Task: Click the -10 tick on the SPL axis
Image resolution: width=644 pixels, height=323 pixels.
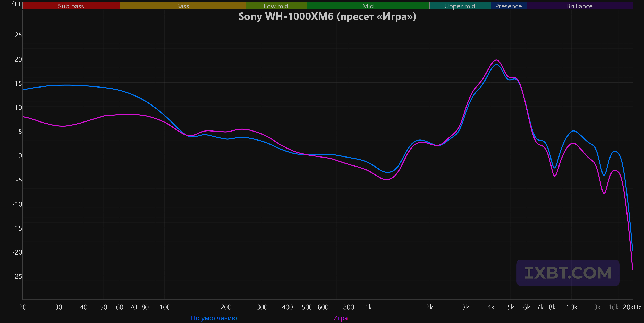Action: (x=17, y=204)
